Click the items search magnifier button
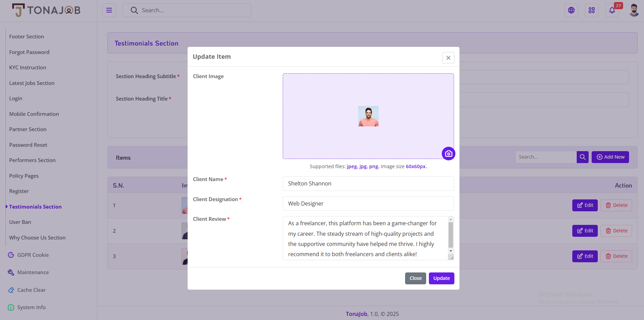 [x=582, y=157]
